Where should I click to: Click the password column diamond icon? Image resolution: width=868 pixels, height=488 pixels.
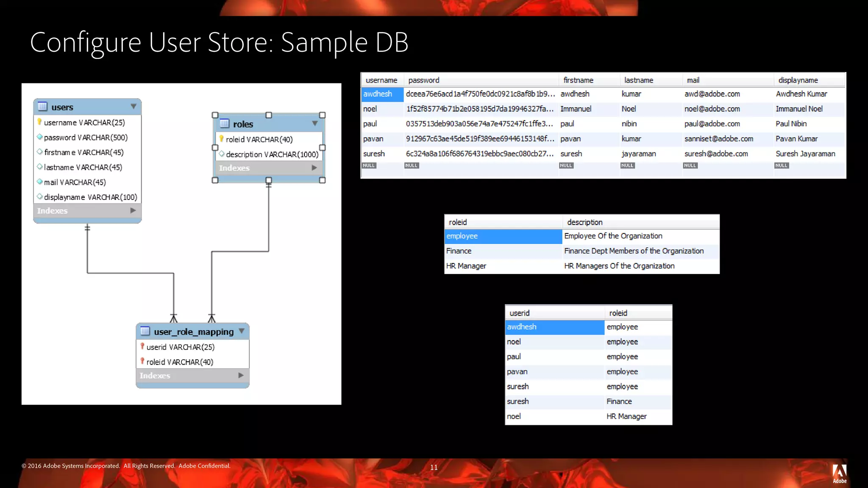39,137
